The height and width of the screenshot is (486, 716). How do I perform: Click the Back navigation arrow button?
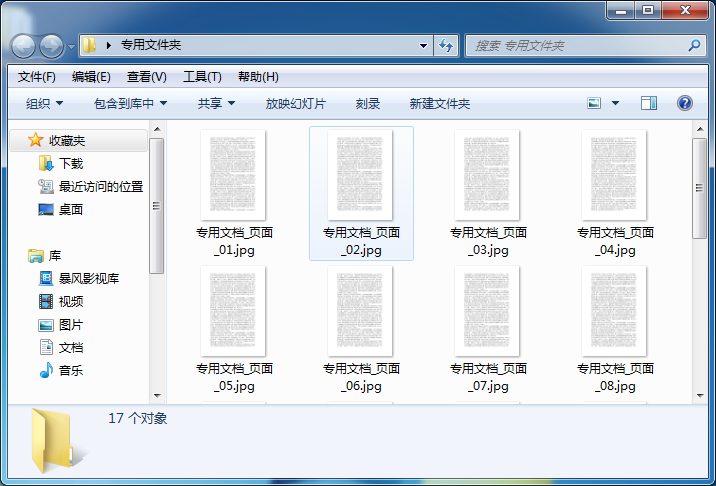pos(24,46)
